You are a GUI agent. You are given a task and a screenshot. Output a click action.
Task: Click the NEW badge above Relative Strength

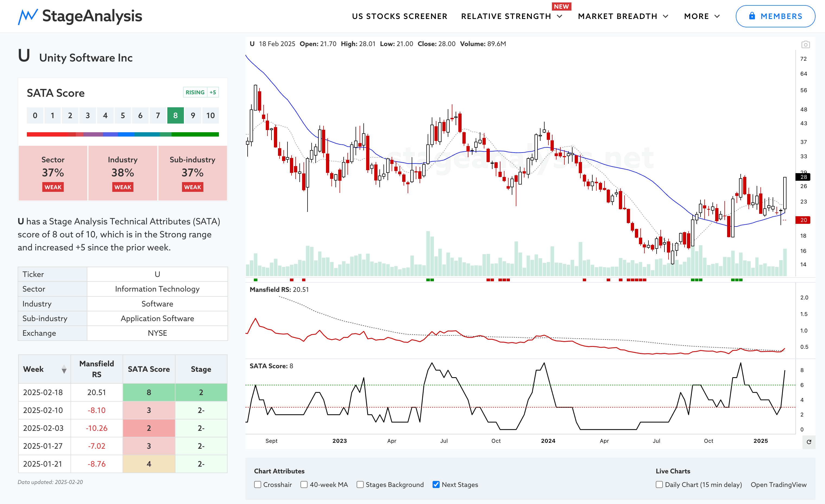coord(561,6)
